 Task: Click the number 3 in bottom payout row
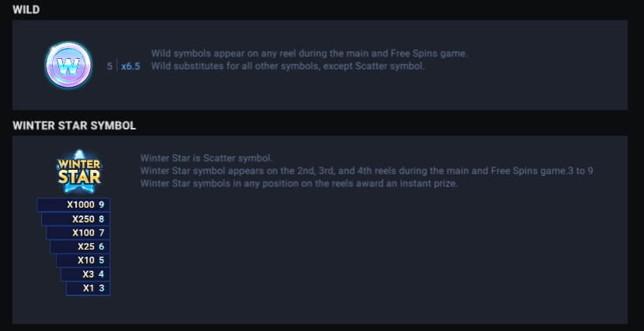(x=102, y=288)
